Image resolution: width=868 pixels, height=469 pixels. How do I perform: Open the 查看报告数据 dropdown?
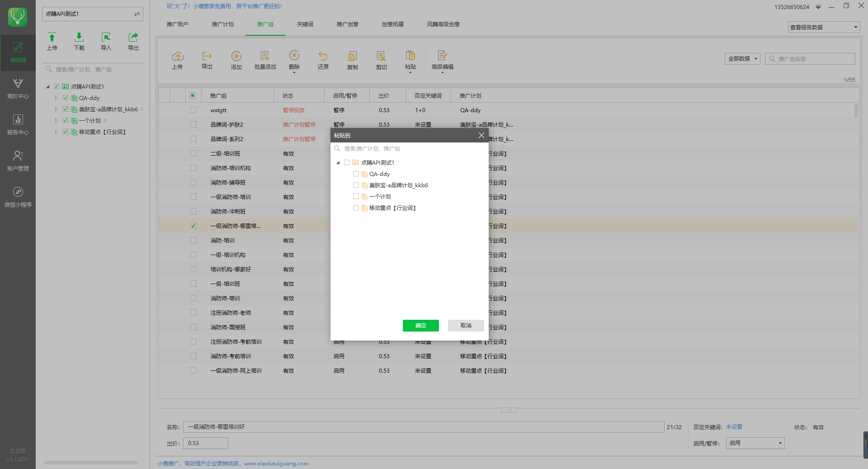[823, 27]
